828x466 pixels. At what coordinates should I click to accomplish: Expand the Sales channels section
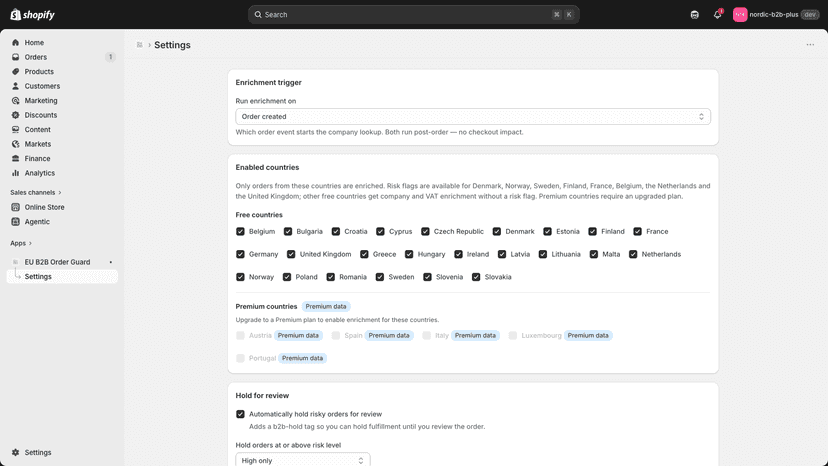pyautogui.click(x=35, y=192)
